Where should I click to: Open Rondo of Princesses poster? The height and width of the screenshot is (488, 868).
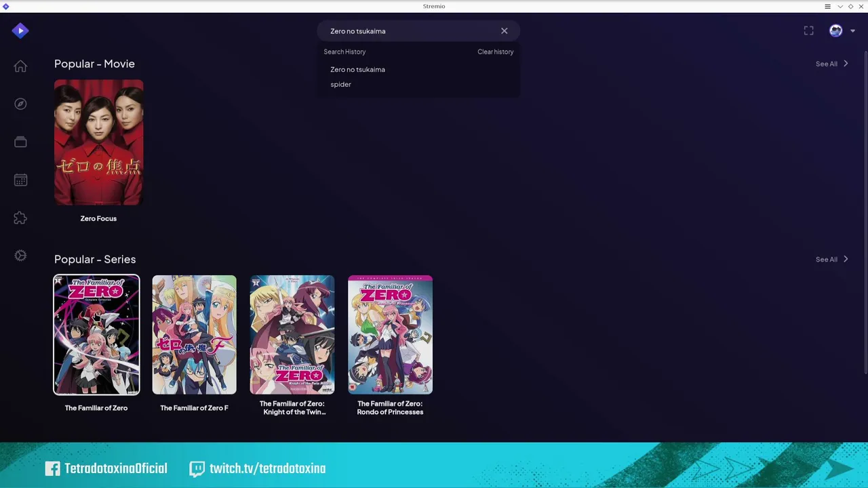pyautogui.click(x=390, y=335)
